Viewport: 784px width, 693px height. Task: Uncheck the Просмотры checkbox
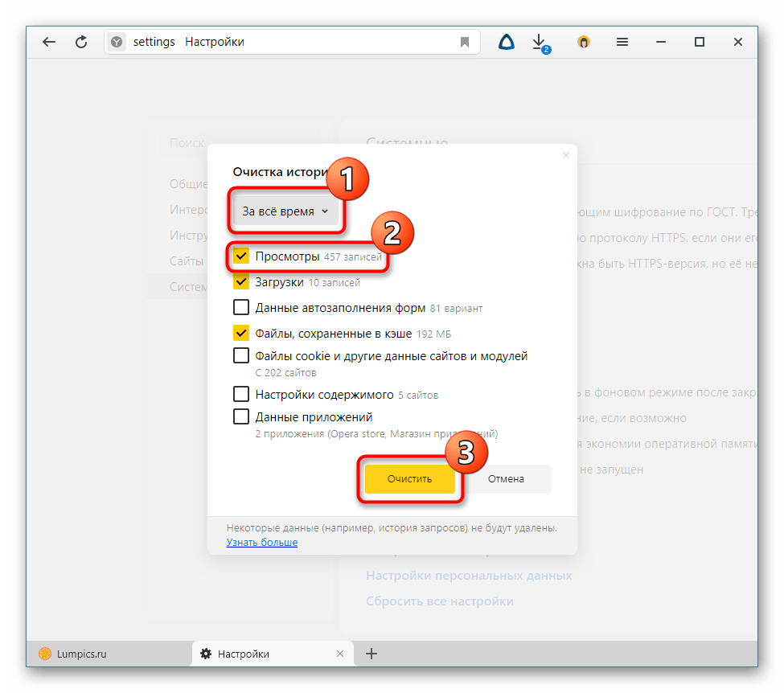[241, 256]
